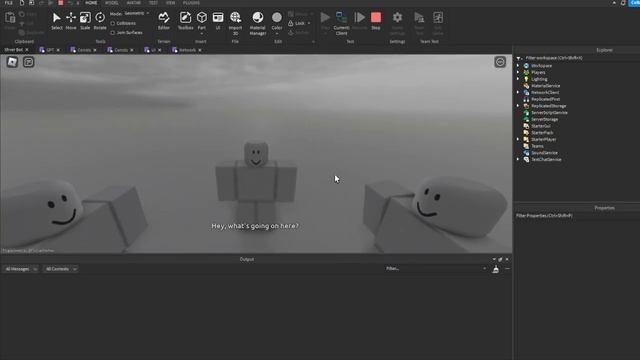
Task: Select StarterGui in Explorer
Action: (x=540, y=126)
